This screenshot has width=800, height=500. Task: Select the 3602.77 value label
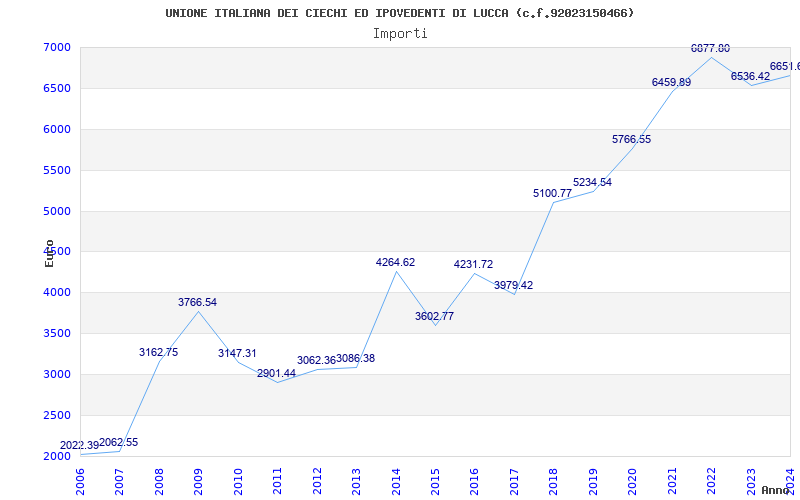(434, 316)
